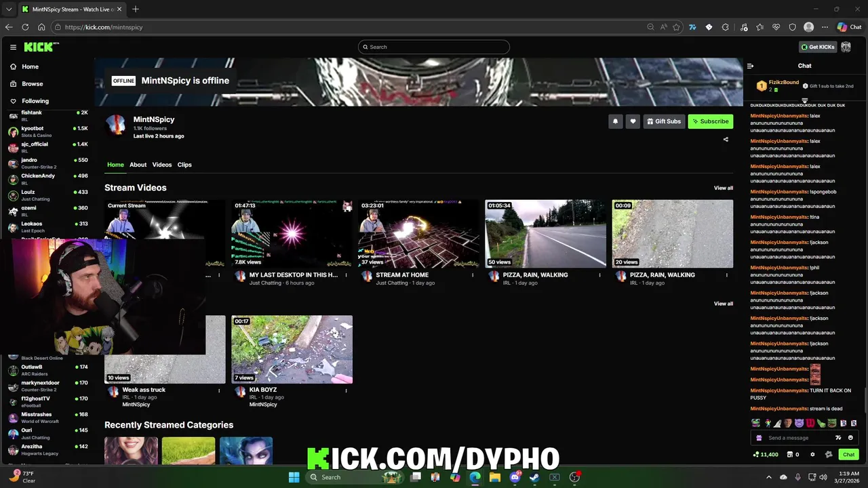Open ChickenAndy channel in sidebar

pos(47,179)
